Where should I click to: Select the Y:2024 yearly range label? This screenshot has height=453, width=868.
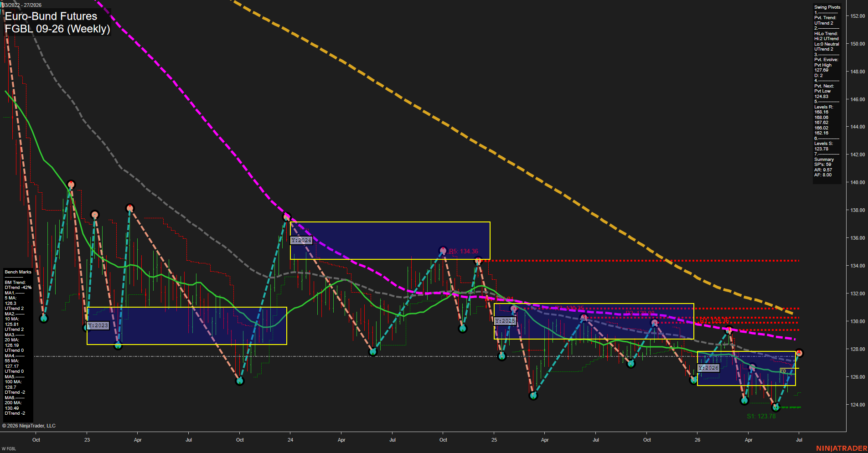pyautogui.click(x=301, y=240)
